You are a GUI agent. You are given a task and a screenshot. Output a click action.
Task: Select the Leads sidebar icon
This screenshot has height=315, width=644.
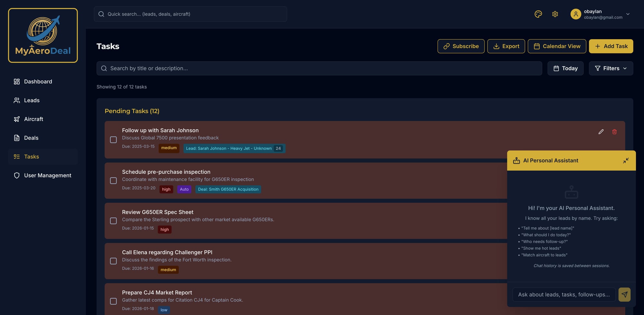click(x=17, y=100)
